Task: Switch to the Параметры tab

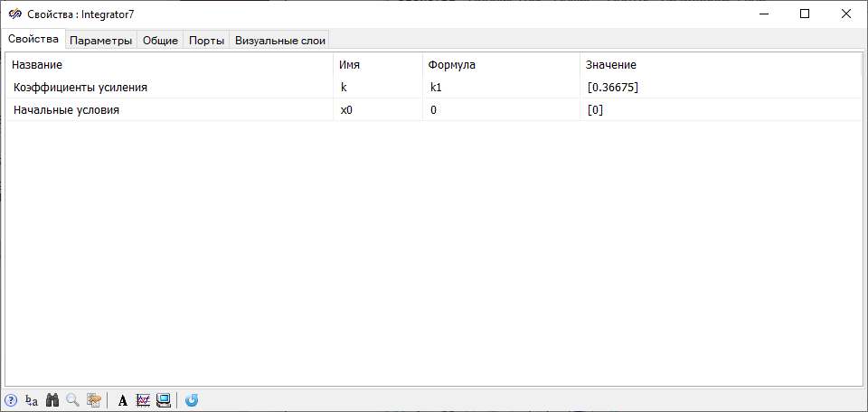Action: tap(101, 41)
